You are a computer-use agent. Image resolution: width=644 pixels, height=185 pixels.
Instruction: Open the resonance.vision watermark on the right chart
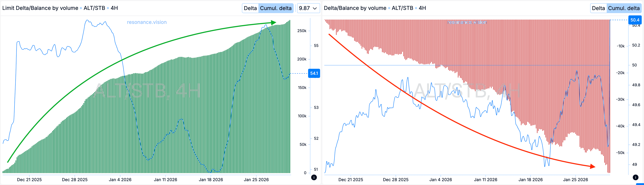pyautogui.click(x=467, y=22)
